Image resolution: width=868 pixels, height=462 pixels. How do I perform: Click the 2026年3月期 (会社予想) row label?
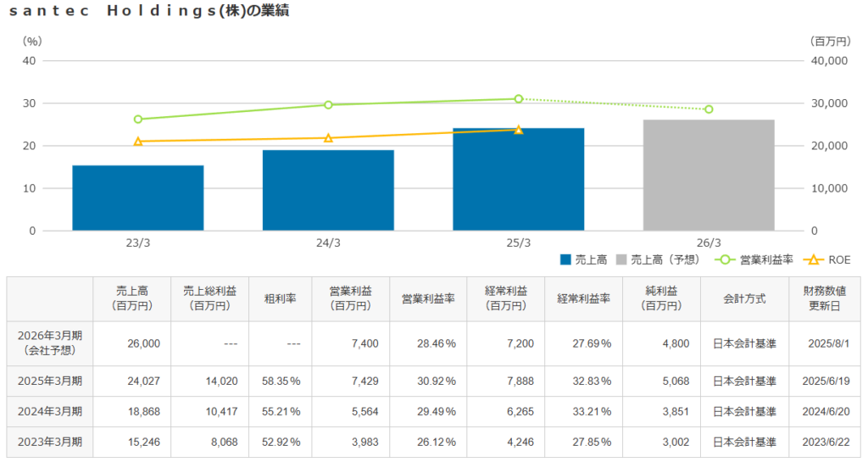tap(50, 342)
